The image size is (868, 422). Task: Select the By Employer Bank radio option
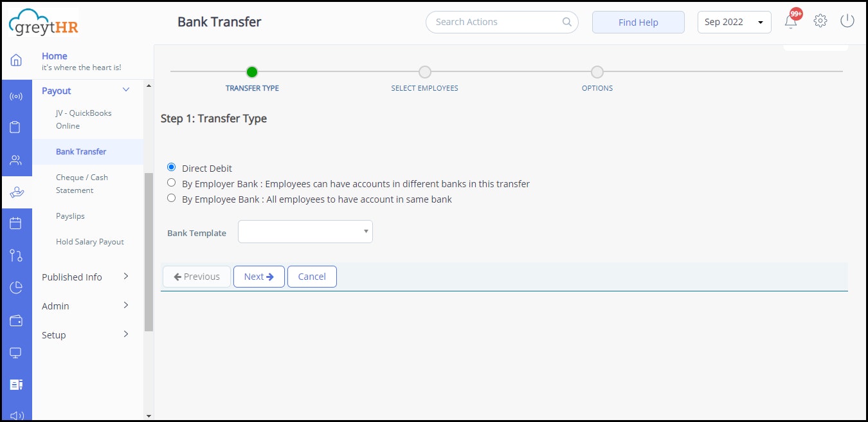point(171,183)
